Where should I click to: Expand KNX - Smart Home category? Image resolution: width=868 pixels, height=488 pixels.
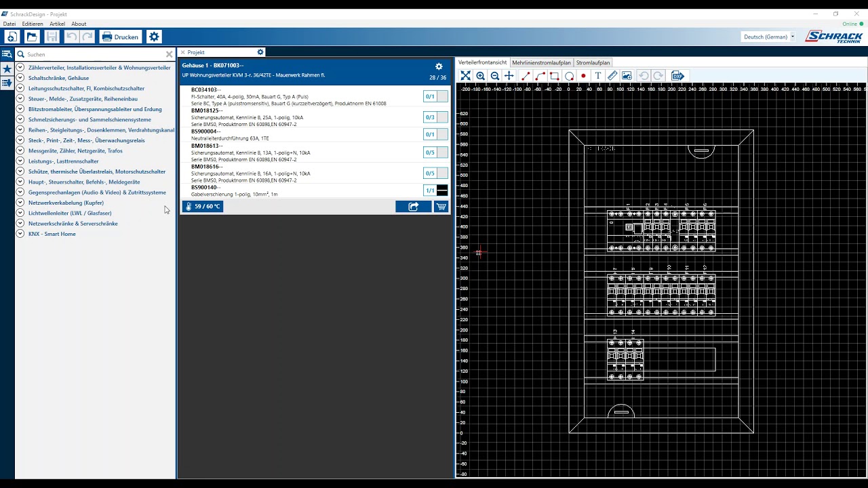click(x=20, y=234)
